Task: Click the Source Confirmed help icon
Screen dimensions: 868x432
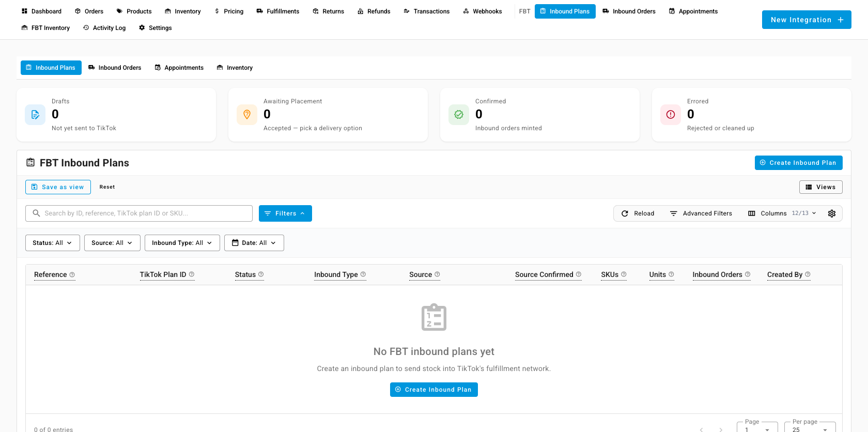Action: 579,274
